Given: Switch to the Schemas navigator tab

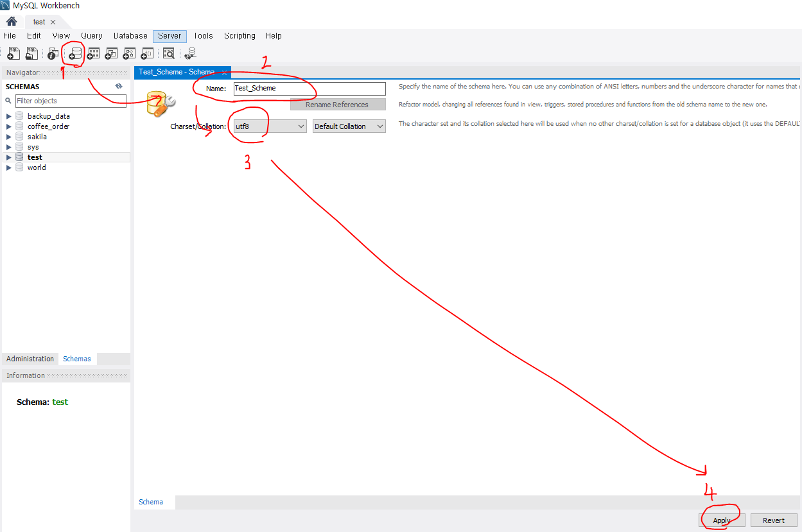Looking at the screenshot, I should pos(77,359).
